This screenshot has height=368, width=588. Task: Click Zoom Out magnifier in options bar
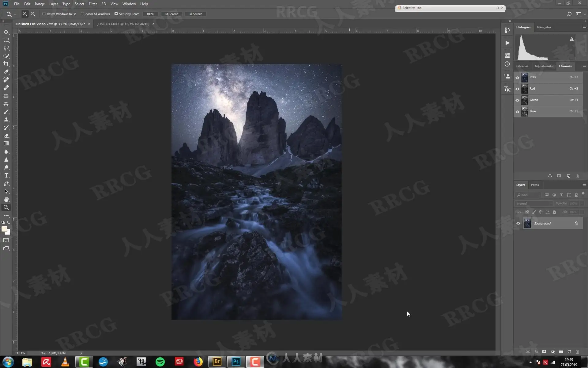click(x=33, y=14)
